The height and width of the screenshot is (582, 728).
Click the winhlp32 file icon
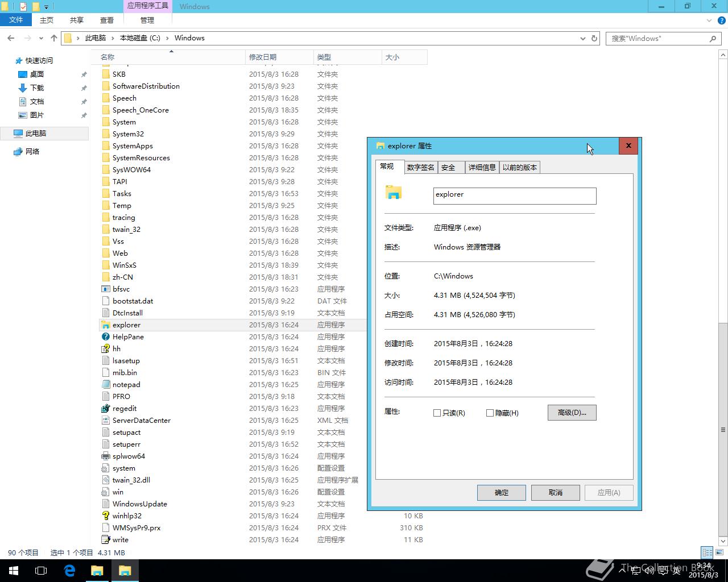pos(105,516)
